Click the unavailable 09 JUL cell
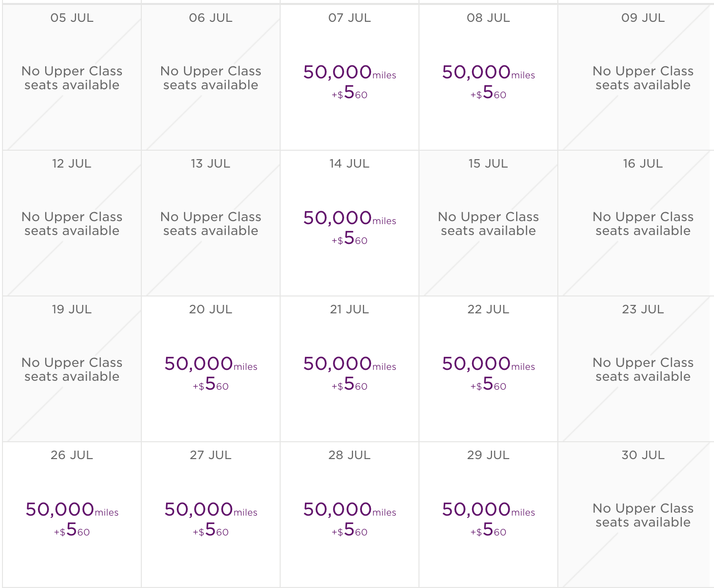Viewport: 714px width, 588px height. (643, 78)
